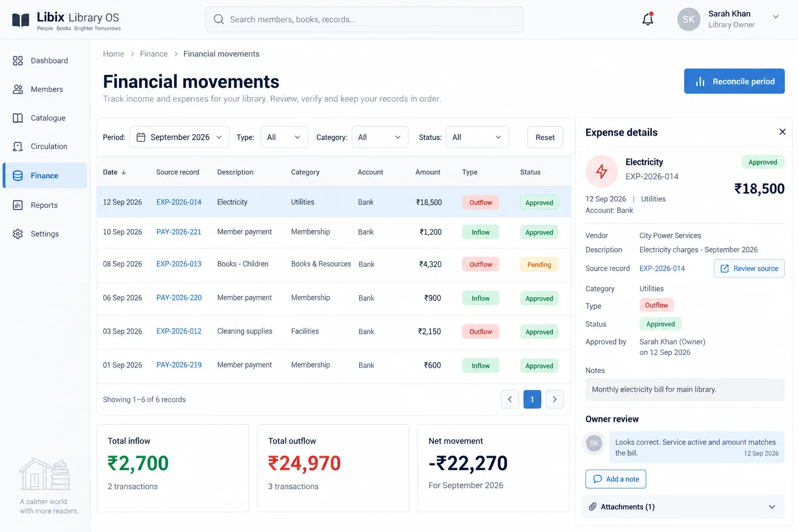The image size is (798, 532).
Task: Add a note to owner review
Action: pyautogui.click(x=616, y=479)
